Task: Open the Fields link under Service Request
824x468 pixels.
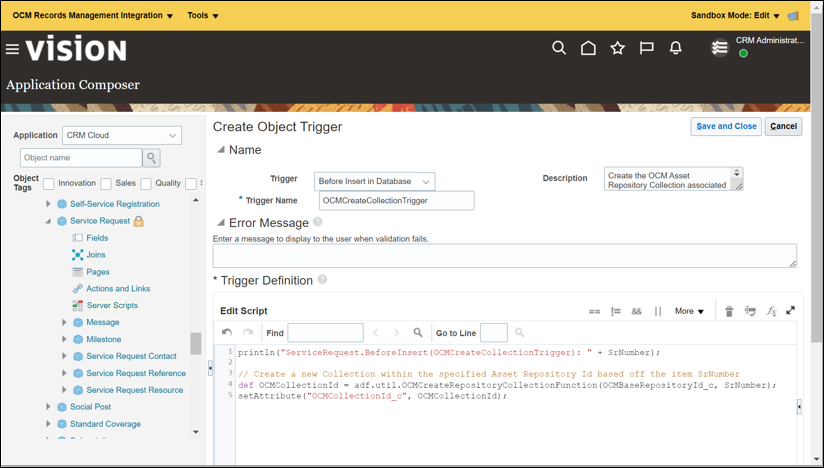Action: click(x=97, y=238)
